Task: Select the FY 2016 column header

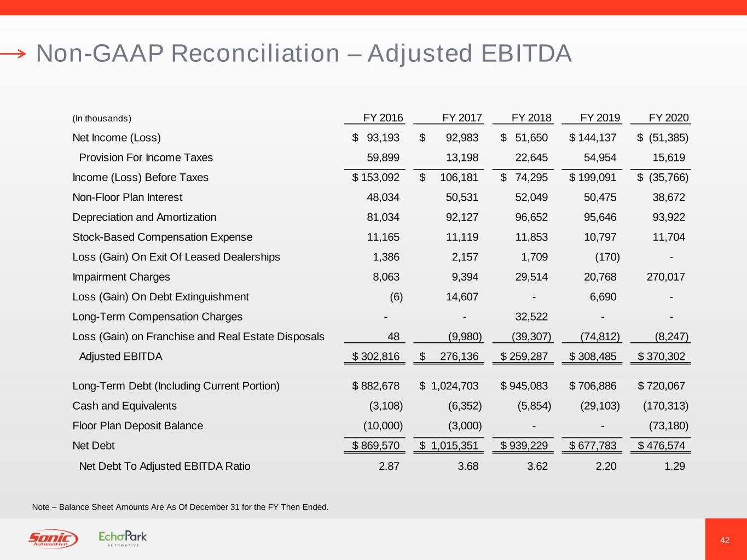Action: 383,118
